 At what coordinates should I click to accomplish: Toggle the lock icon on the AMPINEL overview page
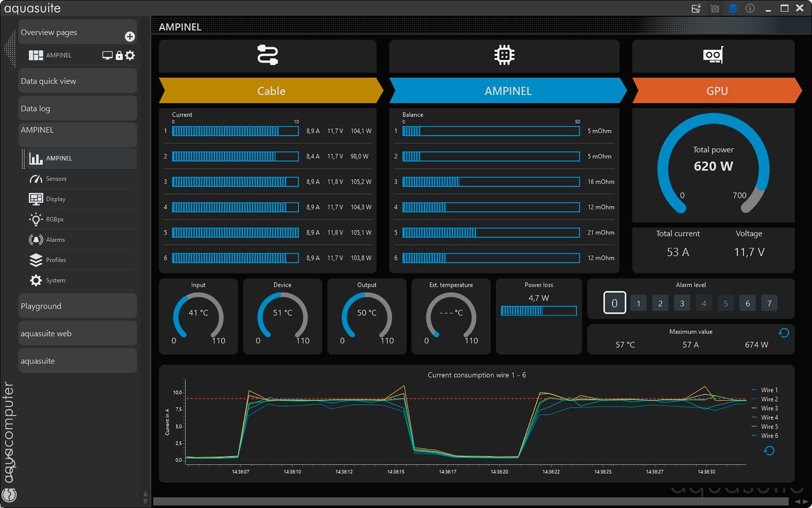[119, 55]
